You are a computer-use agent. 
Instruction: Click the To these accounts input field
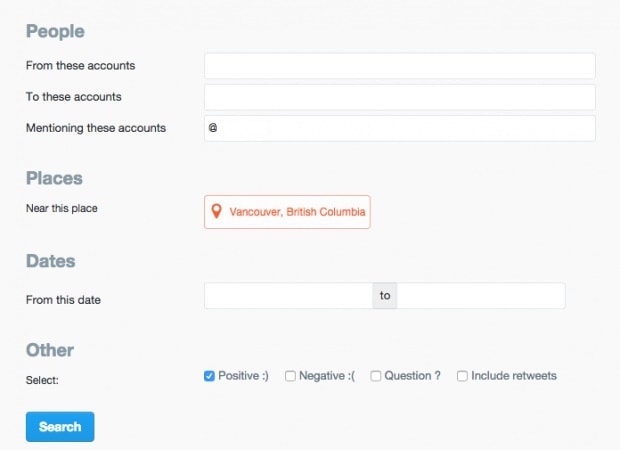click(400, 97)
